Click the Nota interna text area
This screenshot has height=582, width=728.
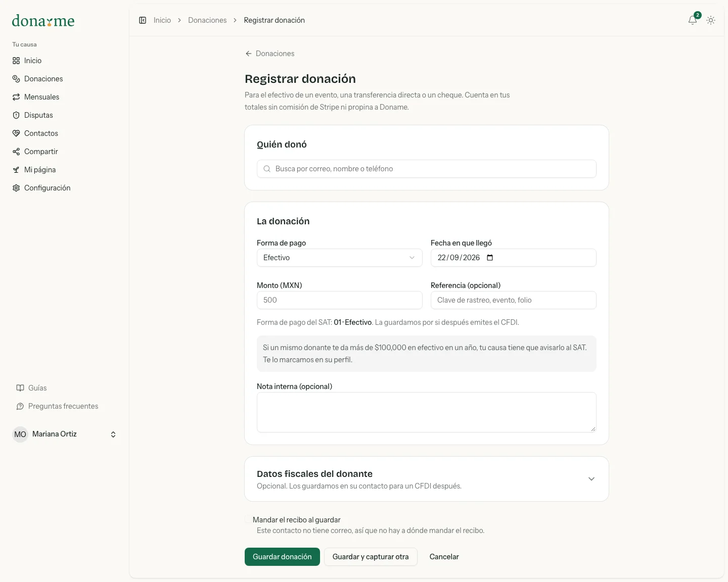427,412
